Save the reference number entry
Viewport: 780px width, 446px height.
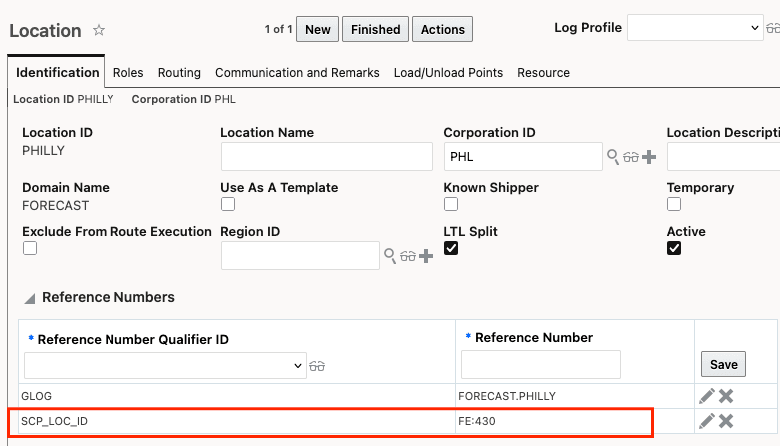pos(723,364)
